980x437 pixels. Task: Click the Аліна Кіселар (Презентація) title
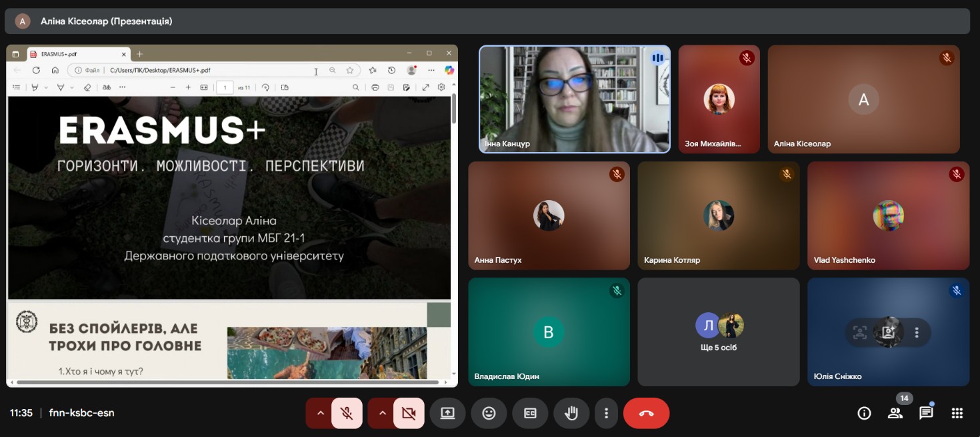pos(107,21)
